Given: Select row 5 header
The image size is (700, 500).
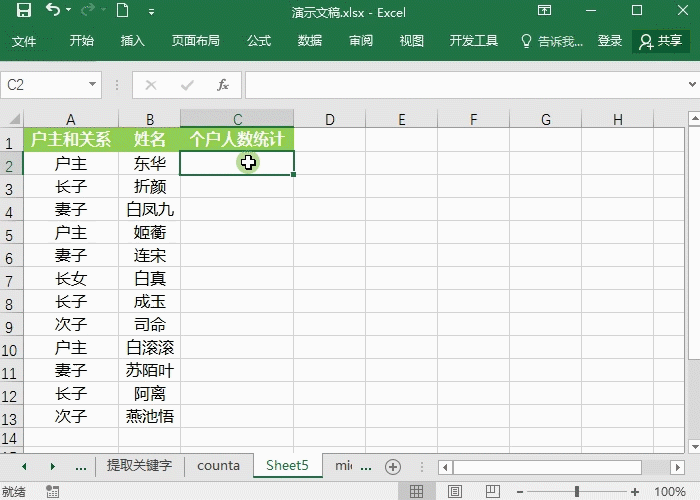Looking at the screenshot, I should (11, 234).
